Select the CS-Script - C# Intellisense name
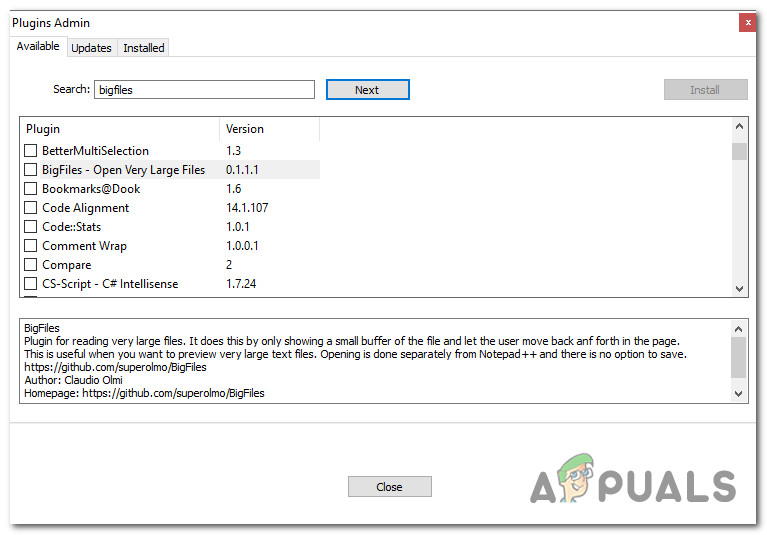This screenshot has width=767, height=535. 110,284
